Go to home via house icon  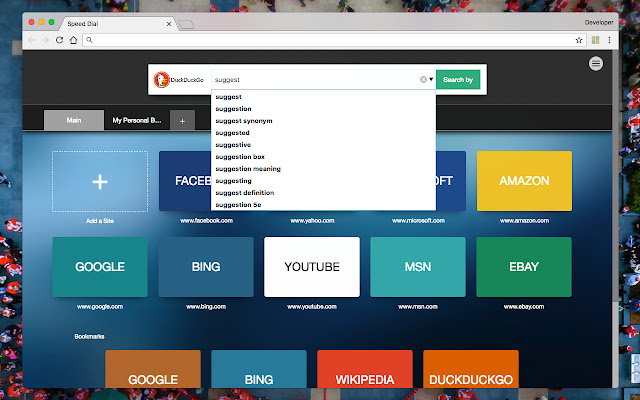click(73, 40)
